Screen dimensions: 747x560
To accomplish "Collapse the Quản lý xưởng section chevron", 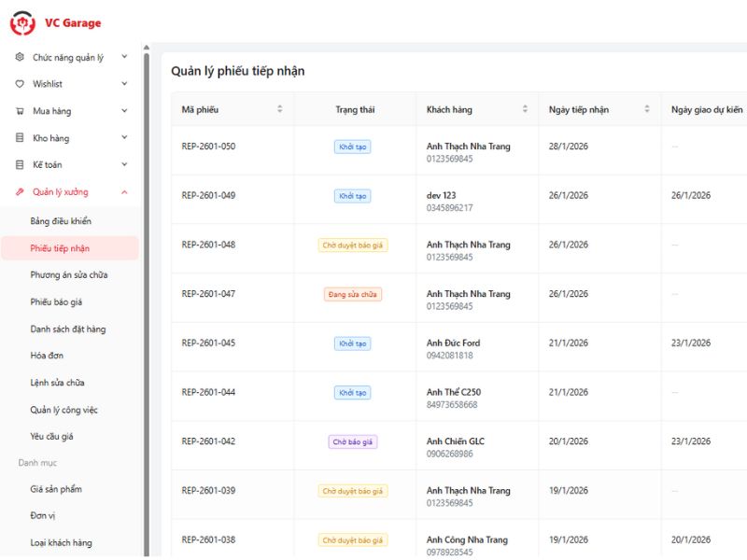I will (x=124, y=192).
